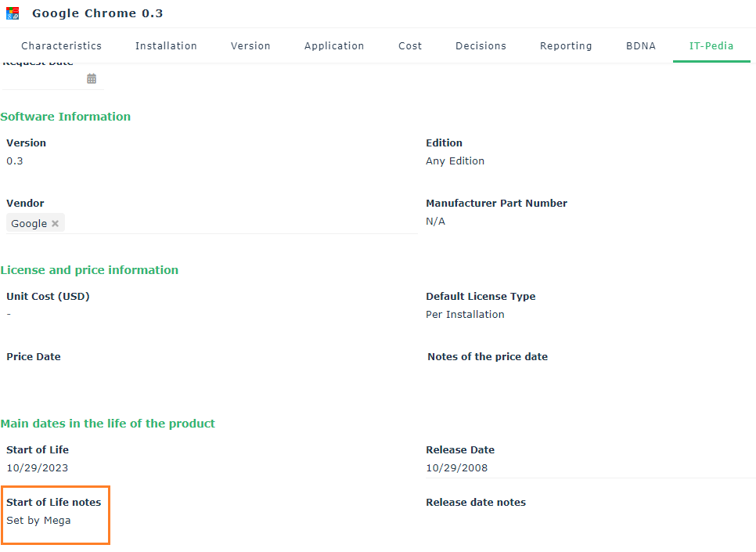The width and height of the screenshot is (756, 552).
Task: Open the Installation tab
Action: click(x=166, y=46)
